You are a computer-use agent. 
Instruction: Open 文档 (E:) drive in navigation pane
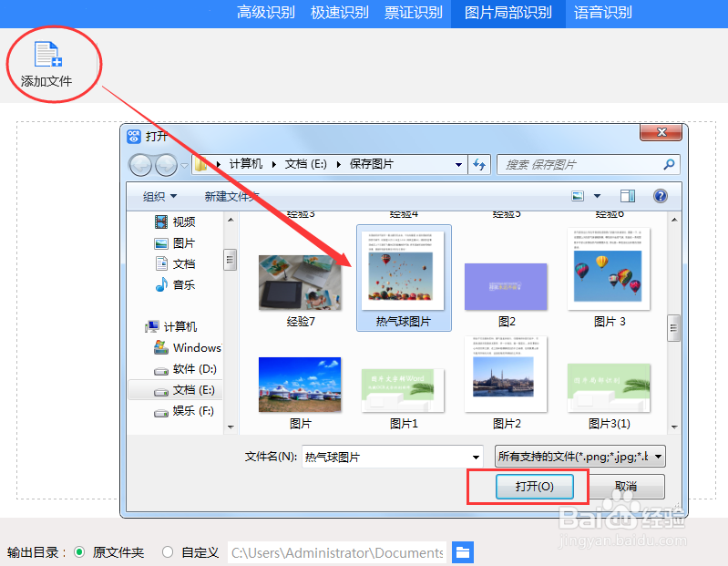(x=175, y=390)
